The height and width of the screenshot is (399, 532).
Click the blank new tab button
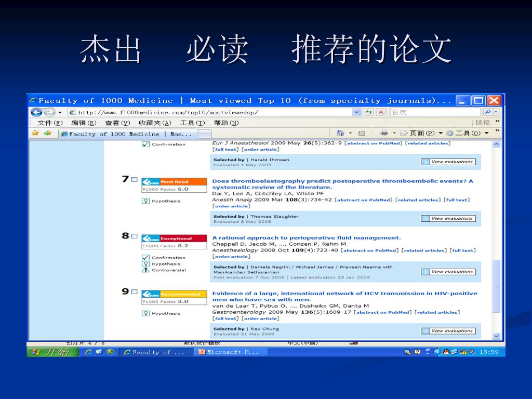click(x=205, y=135)
